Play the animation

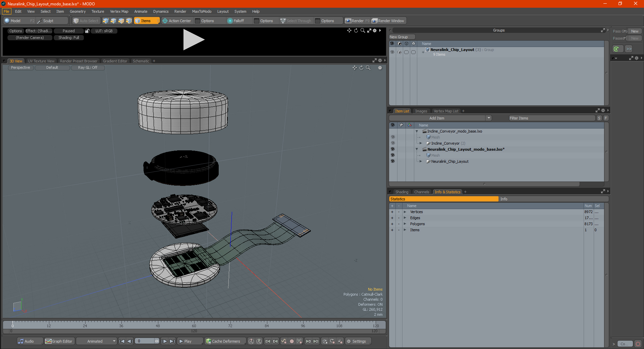[x=190, y=341]
